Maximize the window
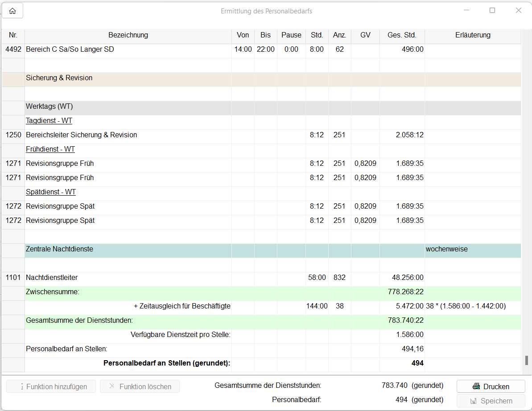The width and height of the screenshot is (532, 411). point(492,11)
